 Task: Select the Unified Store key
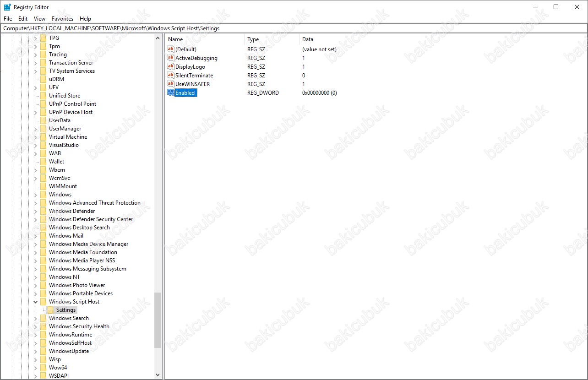point(65,96)
